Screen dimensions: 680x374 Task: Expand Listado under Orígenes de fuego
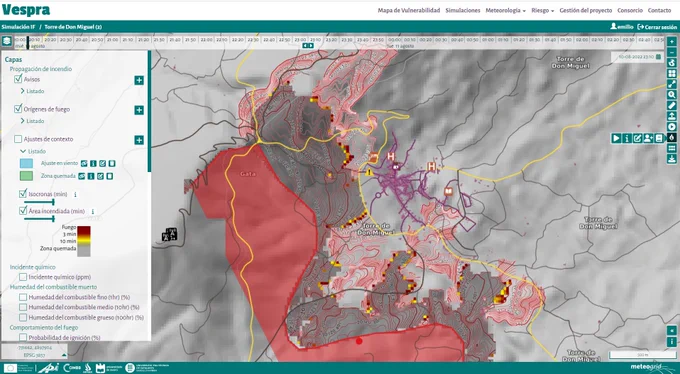(x=33, y=121)
